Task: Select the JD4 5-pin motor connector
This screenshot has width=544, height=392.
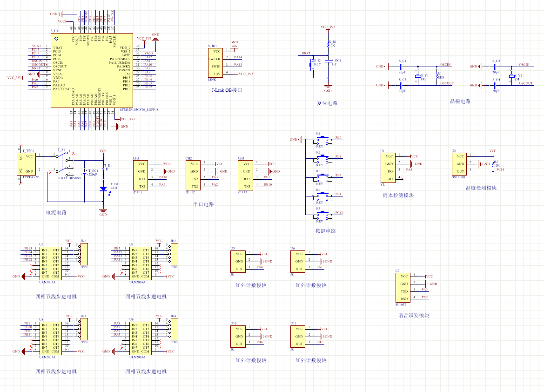Action: 175,329
